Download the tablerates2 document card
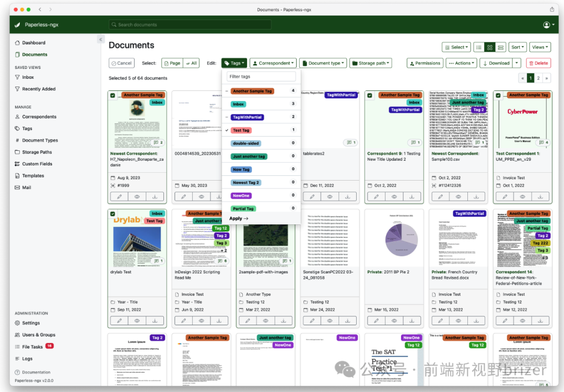 347,197
